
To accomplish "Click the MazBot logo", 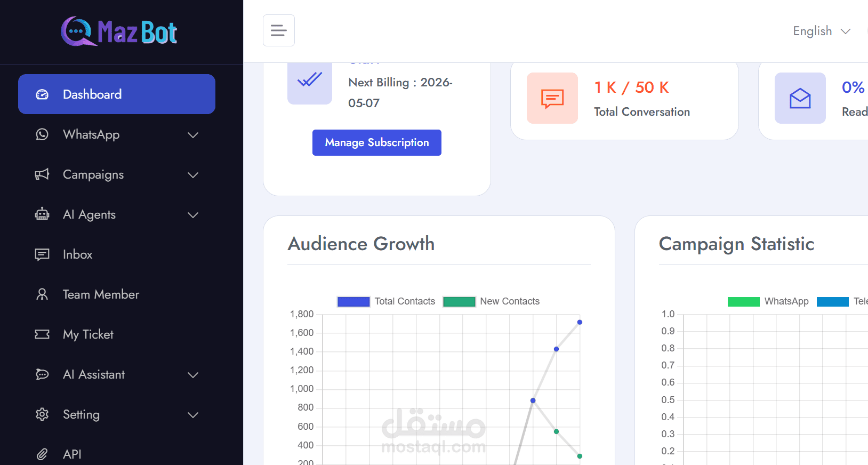I will pyautogui.click(x=119, y=31).
